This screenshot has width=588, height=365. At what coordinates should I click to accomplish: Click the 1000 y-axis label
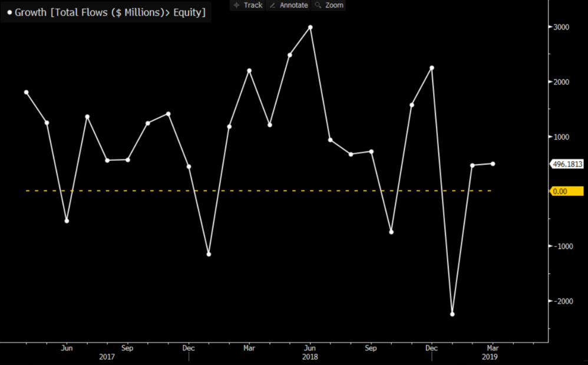tap(561, 137)
